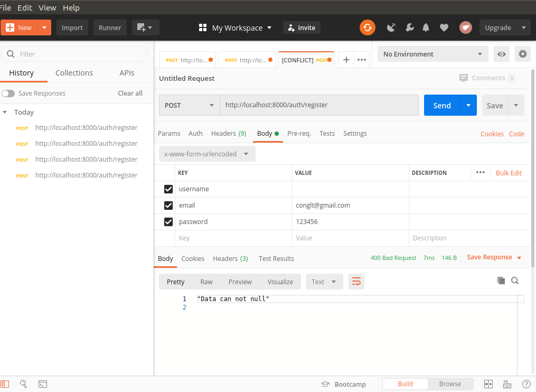
Task: Open Save Response dropdown
Action: coord(494,257)
